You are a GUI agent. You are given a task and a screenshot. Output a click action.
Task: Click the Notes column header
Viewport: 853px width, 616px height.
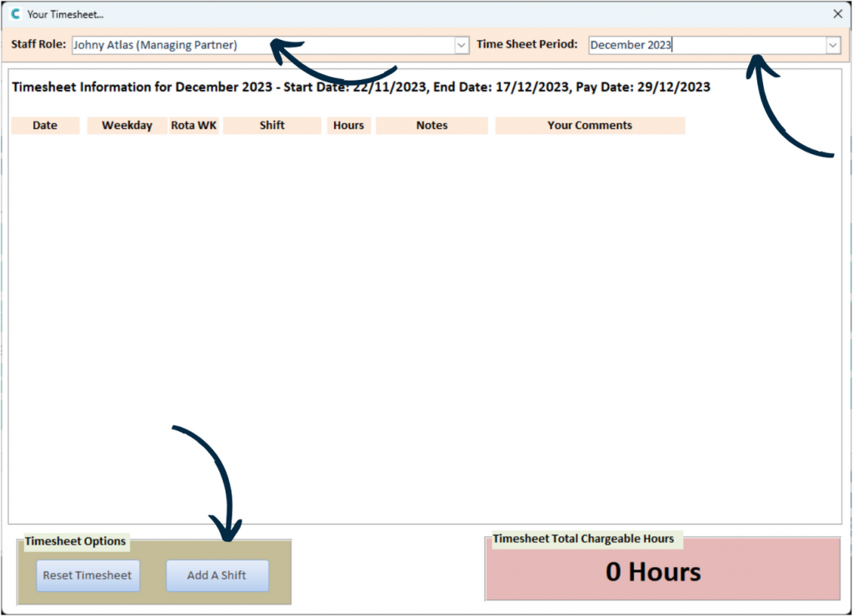(x=431, y=126)
